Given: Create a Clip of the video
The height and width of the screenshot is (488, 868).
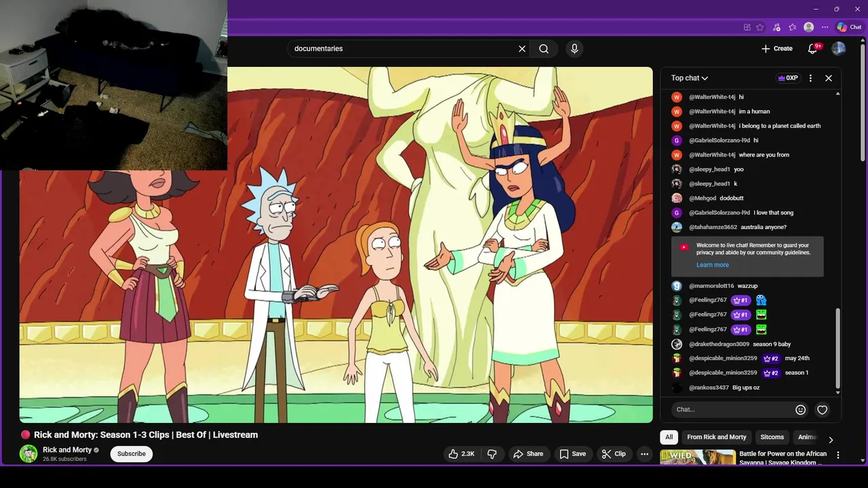Looking at the screenshot, I should coord(614,454).
